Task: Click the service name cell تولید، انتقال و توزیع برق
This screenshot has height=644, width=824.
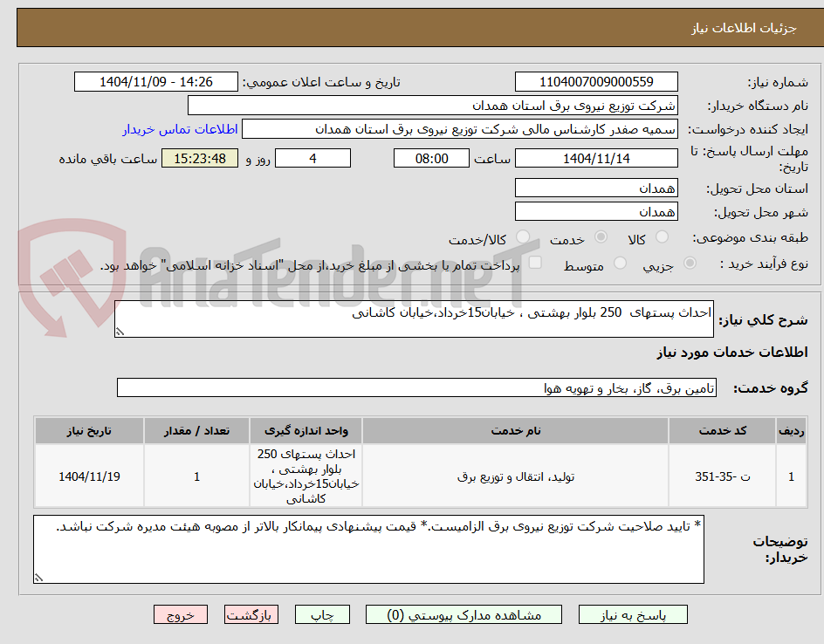Action: [x=516, y=476]
